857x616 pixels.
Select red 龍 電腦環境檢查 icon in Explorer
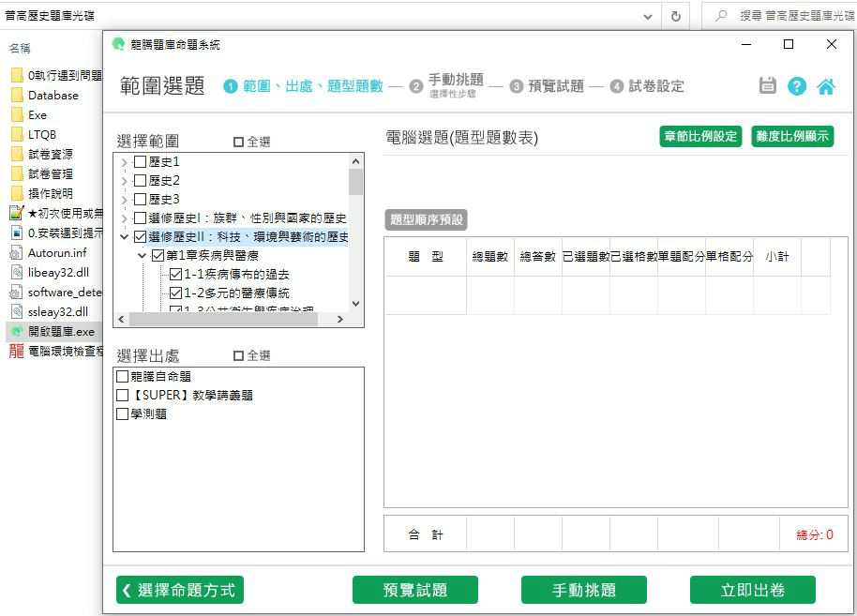(x=16, y=351)
